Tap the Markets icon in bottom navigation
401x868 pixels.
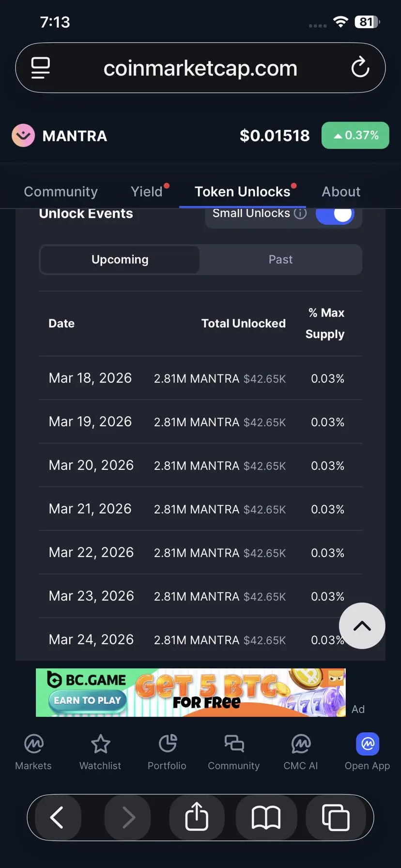33,744
